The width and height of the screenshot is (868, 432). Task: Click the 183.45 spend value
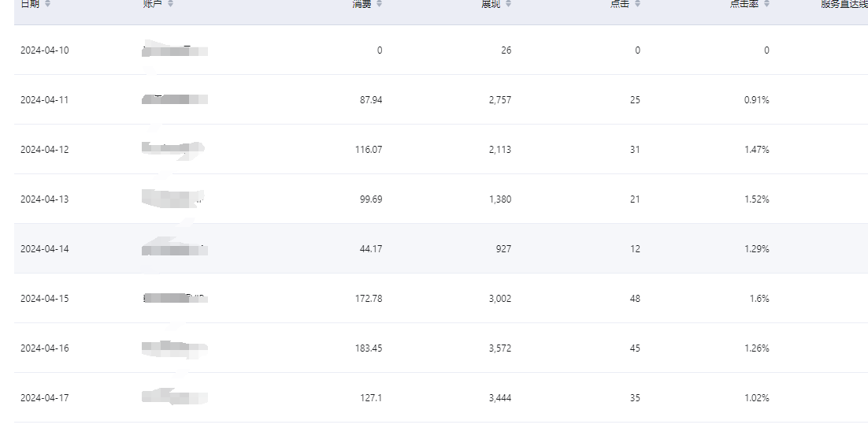pyautogui.click(x=368, y=348)
